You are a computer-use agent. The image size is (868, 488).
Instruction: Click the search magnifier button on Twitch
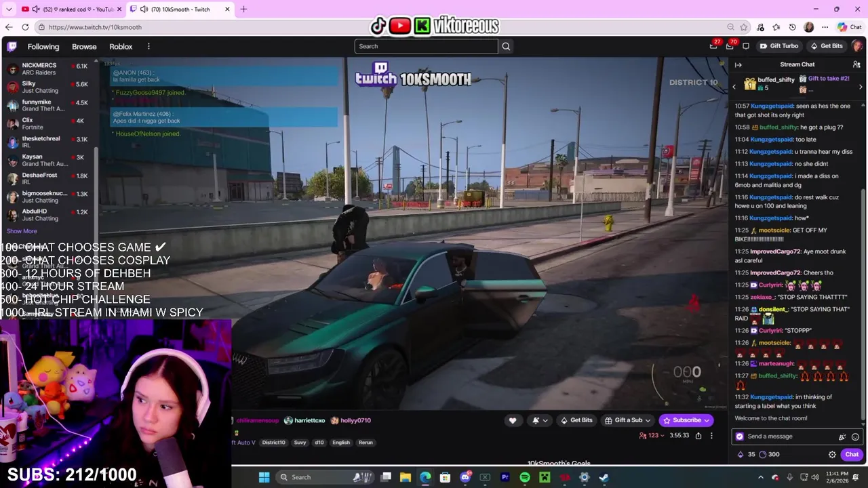pos(506,46)
